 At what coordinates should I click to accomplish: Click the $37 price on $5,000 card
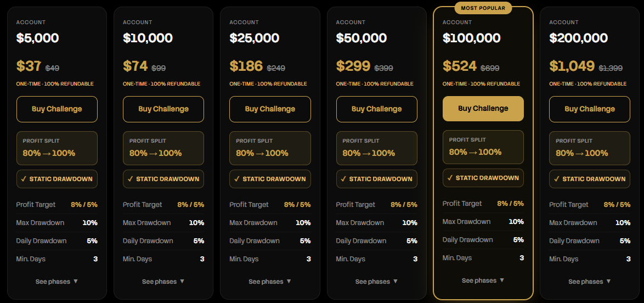point(29,66)
